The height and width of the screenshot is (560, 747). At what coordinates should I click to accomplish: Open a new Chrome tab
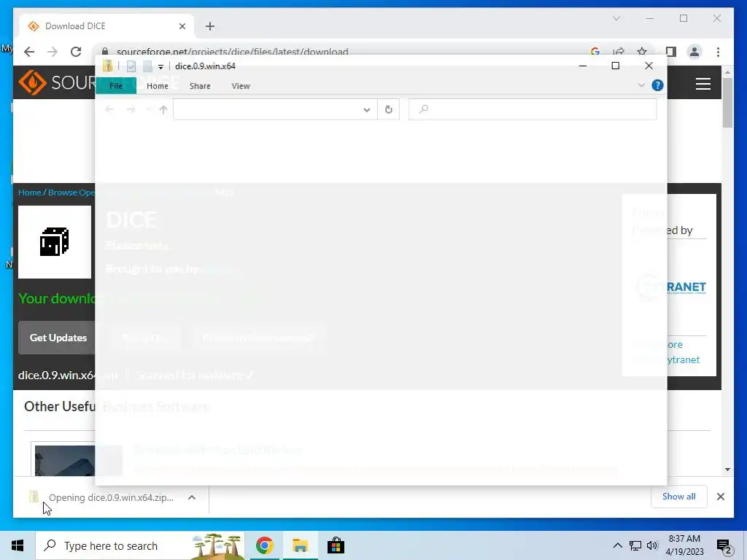210,26
